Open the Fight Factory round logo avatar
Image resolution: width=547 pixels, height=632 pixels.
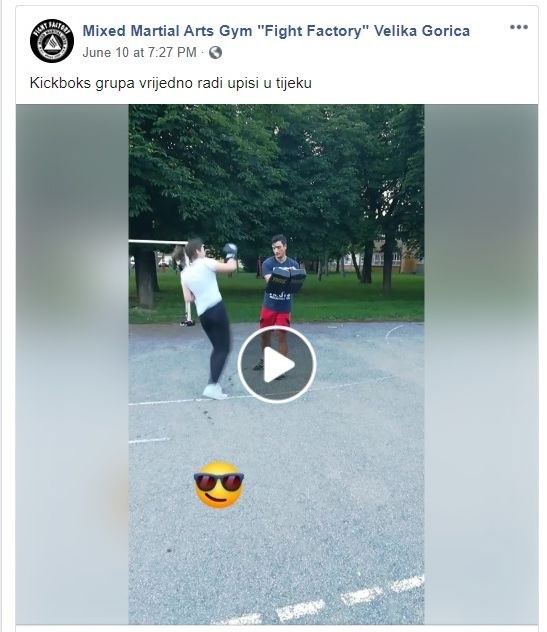click(x=52, y=41)
